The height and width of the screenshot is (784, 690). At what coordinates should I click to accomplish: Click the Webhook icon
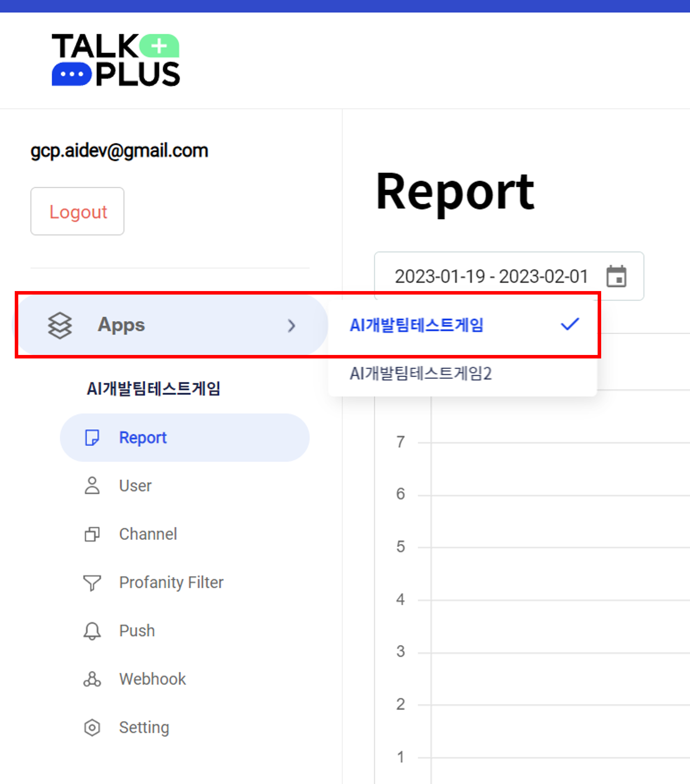[x=92, y=679]
